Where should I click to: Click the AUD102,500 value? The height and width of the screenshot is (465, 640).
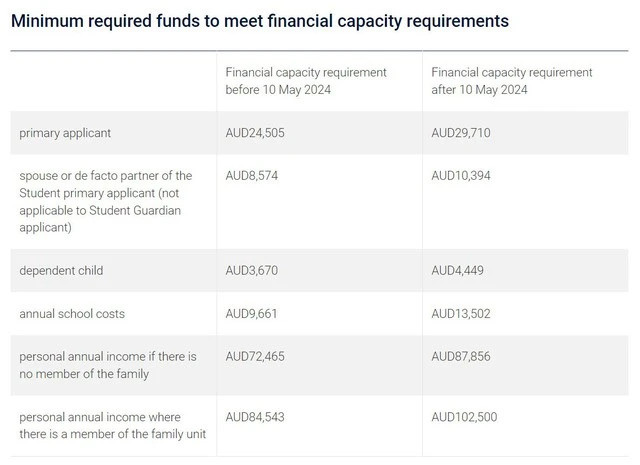(464, 416)
